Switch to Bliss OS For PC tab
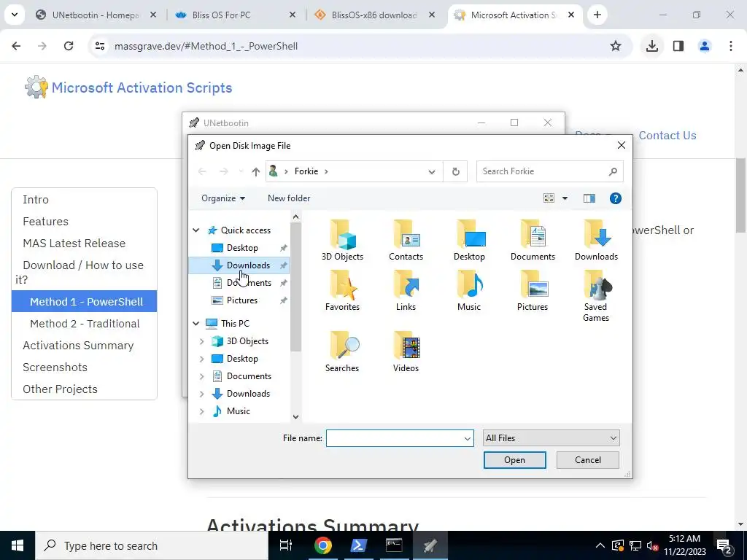This screenshot has width=747, height=560. (236, 15)
